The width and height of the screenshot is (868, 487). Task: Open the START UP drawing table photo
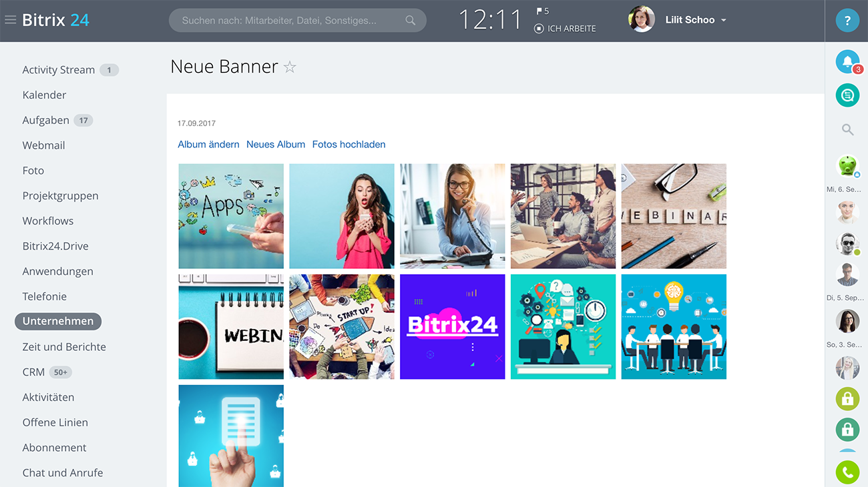click(x=342, y=327)
